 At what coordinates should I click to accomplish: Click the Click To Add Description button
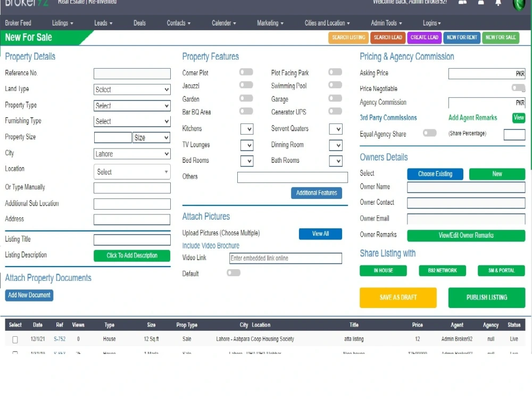click(132, 255)
